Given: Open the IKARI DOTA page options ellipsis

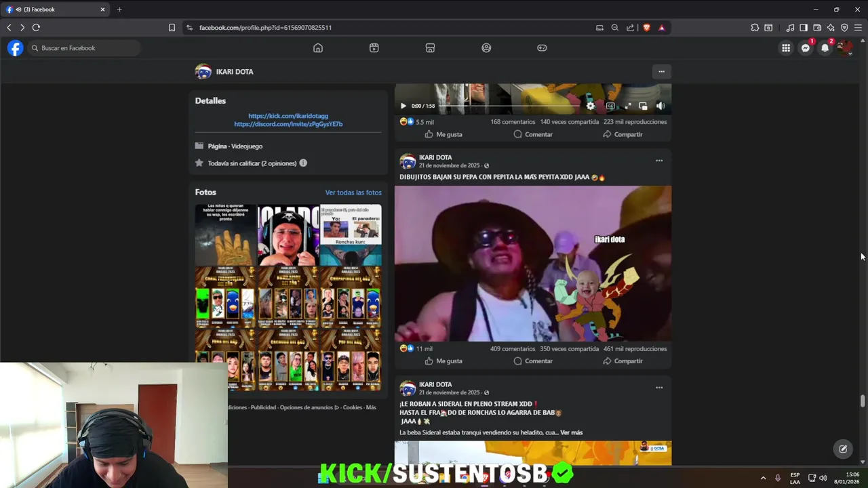Looking at the screenshot, I should tap(661, 71).
